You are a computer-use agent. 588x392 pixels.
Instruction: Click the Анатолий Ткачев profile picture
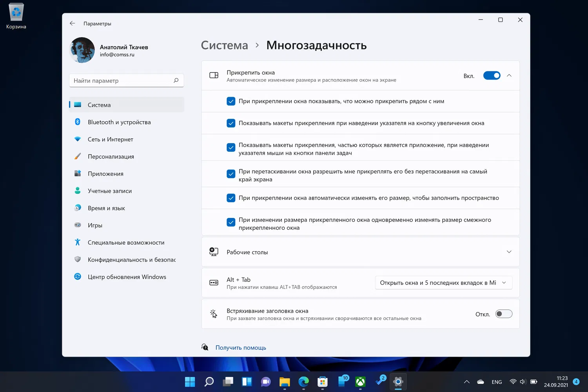tap(82, 50)
